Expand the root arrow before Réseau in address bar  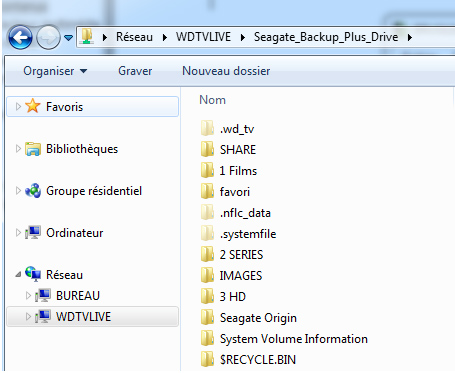click(x=105, y=37)
